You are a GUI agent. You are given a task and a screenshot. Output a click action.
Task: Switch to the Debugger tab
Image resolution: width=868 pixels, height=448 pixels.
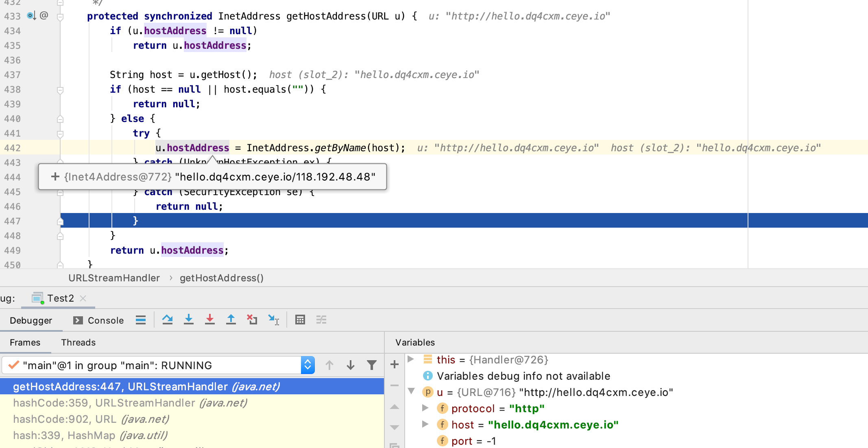coord(31,320)
